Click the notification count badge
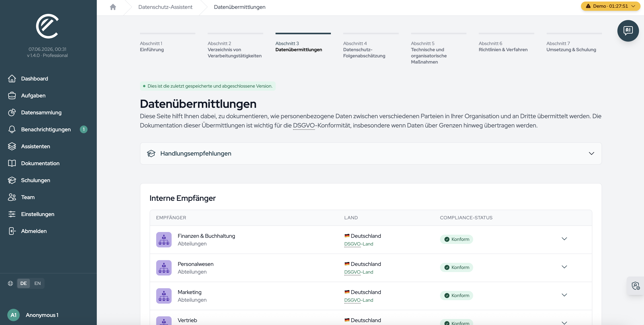 (x=83, y=129)
